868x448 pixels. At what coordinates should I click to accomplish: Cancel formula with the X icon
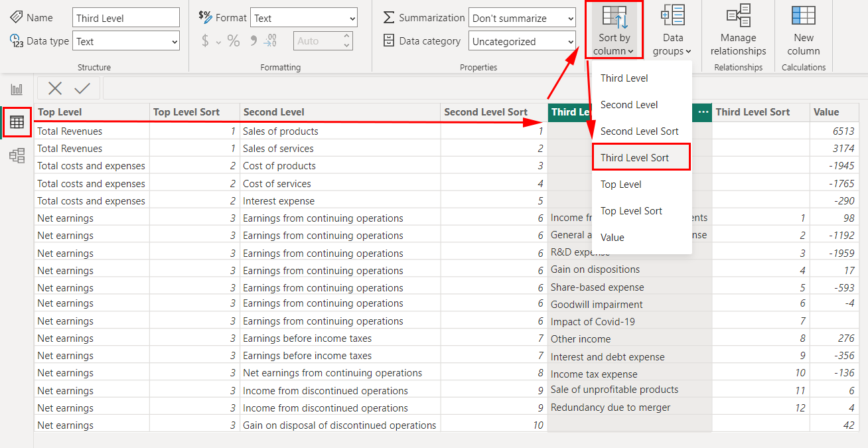55,88
